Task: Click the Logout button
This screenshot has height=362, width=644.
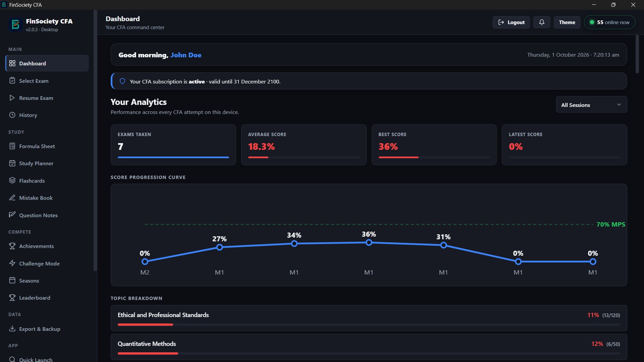Action: coord(511,22)
